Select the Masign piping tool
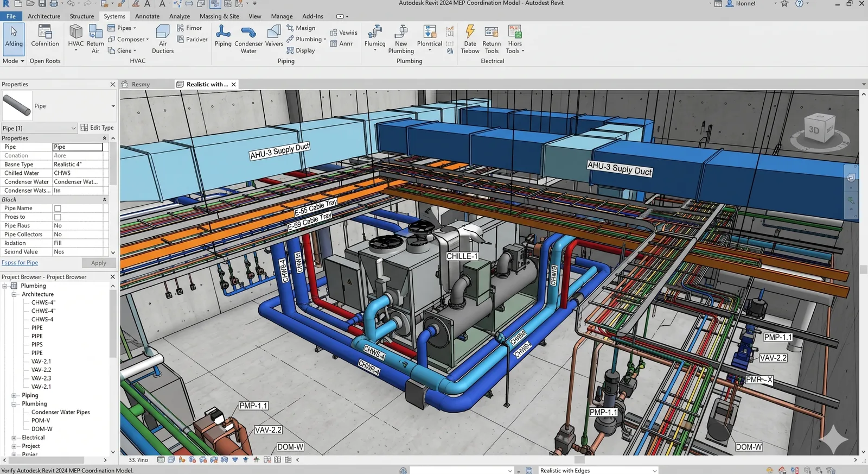868x474 pixels. pos(301,28)
